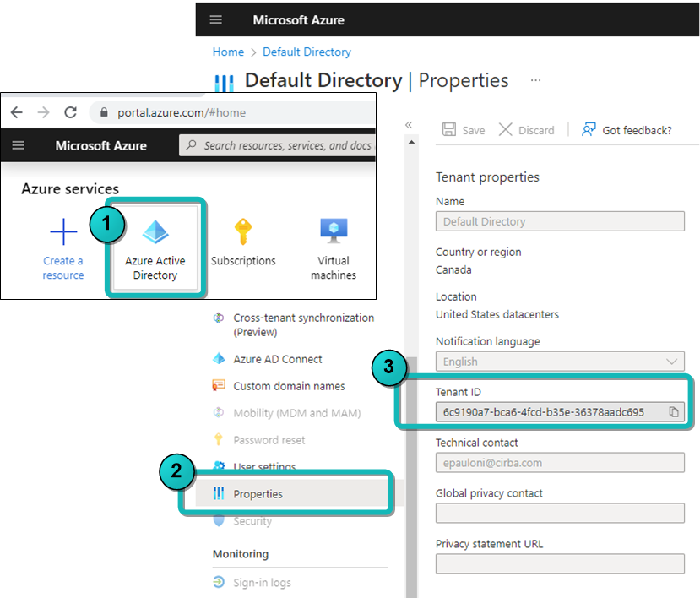Click the 'Monitoring' section heading
Screen dimensions: 700x598
(241, 554)
